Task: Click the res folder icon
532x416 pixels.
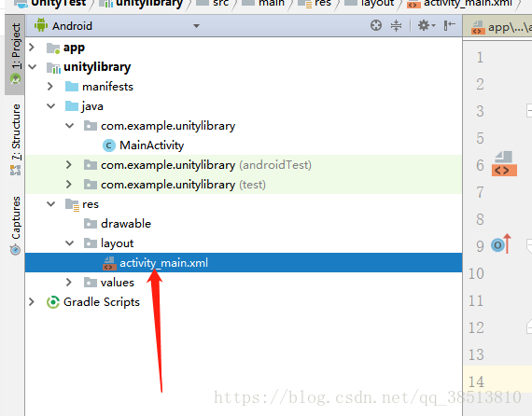Action: [72, 205]
